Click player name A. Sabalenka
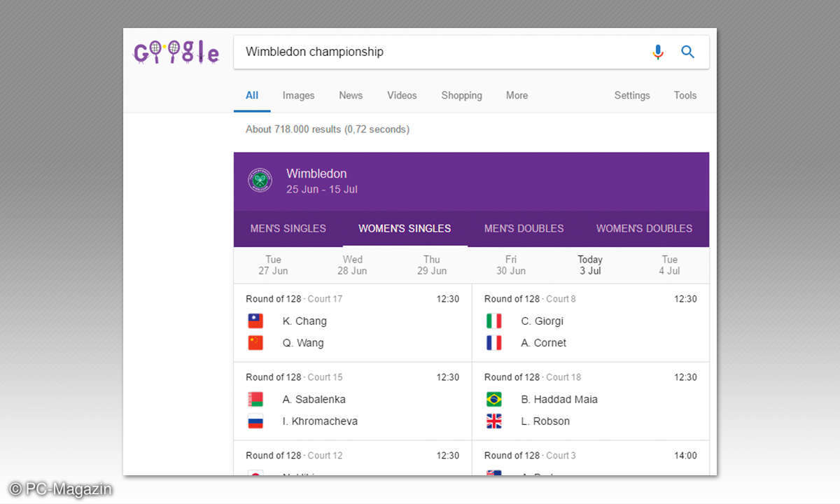This screenshot has height=504, width=840. tap(314, 400)
